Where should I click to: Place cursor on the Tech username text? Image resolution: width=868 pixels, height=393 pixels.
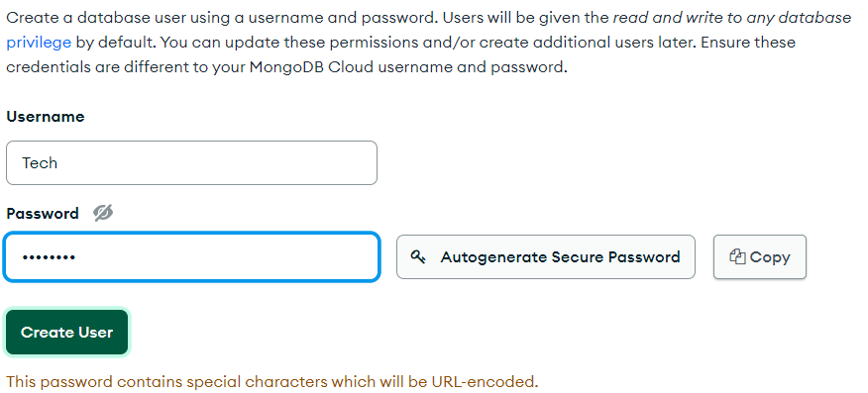(40, 163)
